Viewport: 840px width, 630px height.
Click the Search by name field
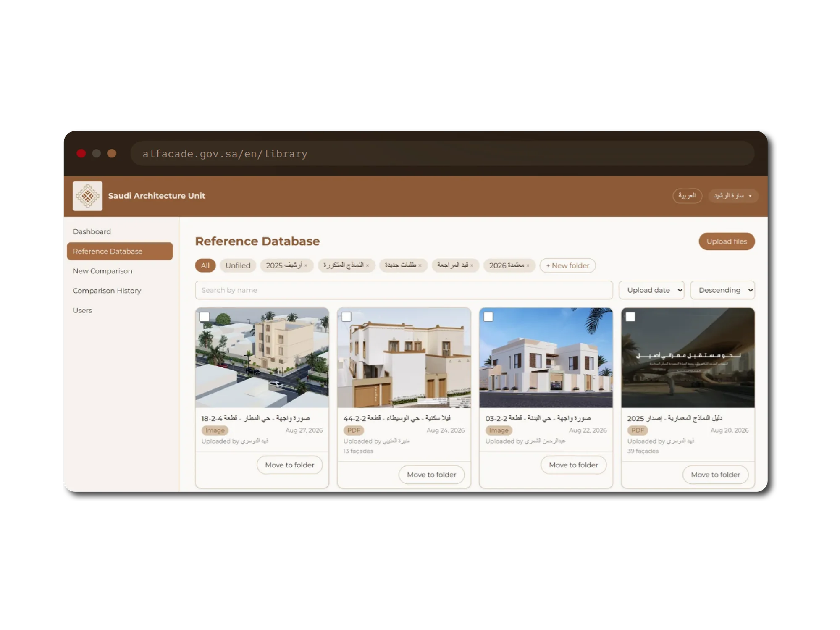(404, 290)
